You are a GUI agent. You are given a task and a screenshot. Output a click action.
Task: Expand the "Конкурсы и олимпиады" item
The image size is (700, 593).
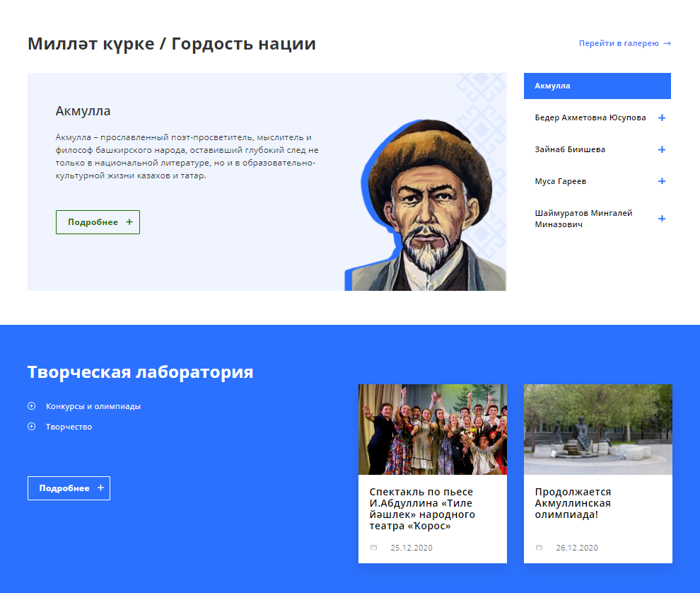click(x=93, y=407)
